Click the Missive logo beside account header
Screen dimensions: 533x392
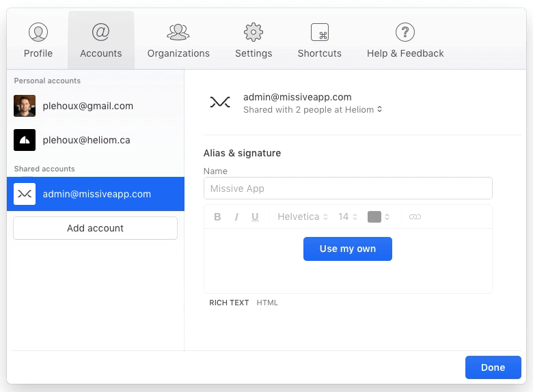(220, 102)
